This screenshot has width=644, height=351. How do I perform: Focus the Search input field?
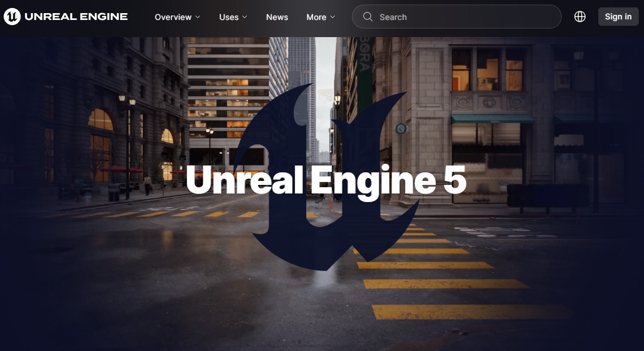457,17
